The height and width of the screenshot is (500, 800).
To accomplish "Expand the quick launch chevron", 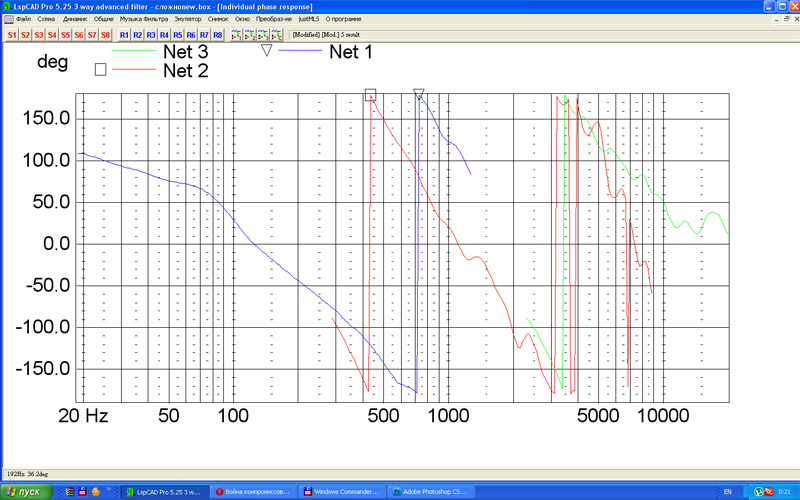I will click(x=109, y=490).
